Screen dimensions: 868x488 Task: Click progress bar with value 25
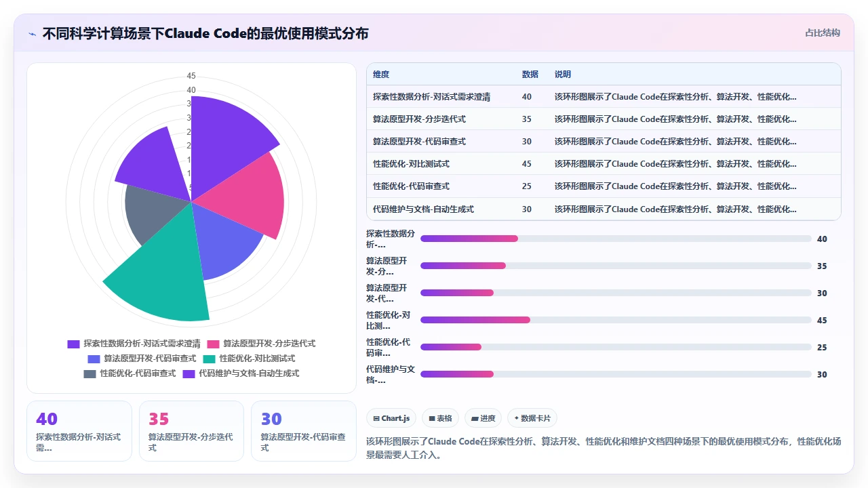click(x=616, y=347)
